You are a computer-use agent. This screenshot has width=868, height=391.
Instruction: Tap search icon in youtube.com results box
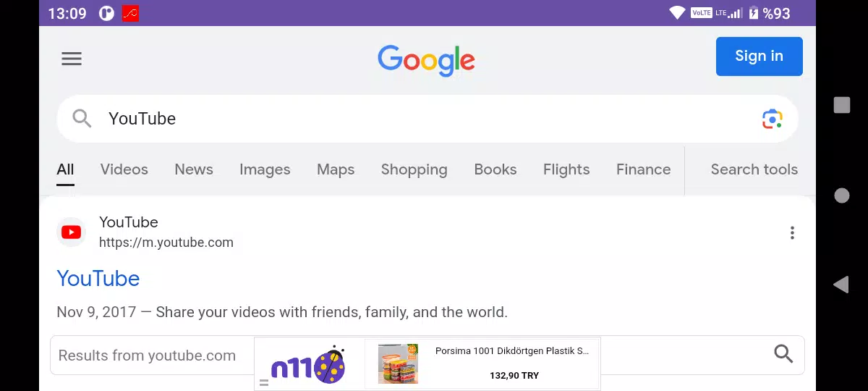pos(783,354)
